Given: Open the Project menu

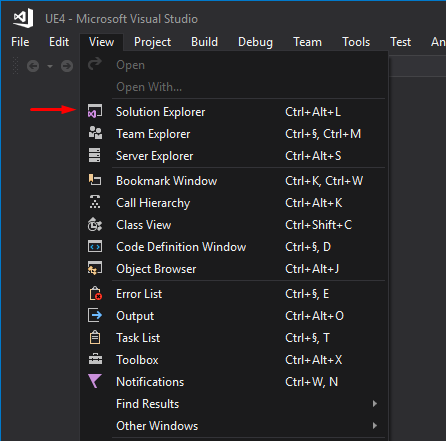Looking at the screenshot, I should [152, 42].
